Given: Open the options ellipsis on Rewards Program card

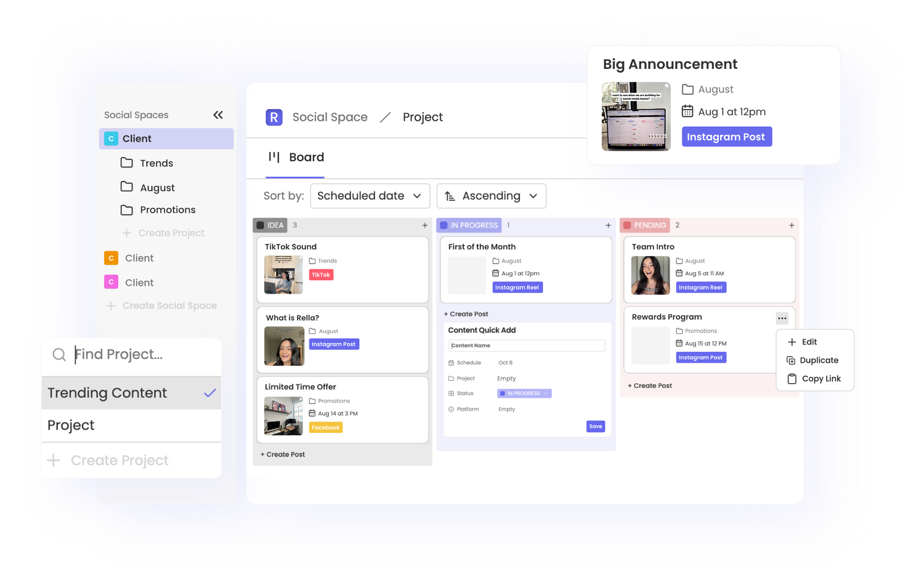Looking at the screenshot, I should (782, 318).
